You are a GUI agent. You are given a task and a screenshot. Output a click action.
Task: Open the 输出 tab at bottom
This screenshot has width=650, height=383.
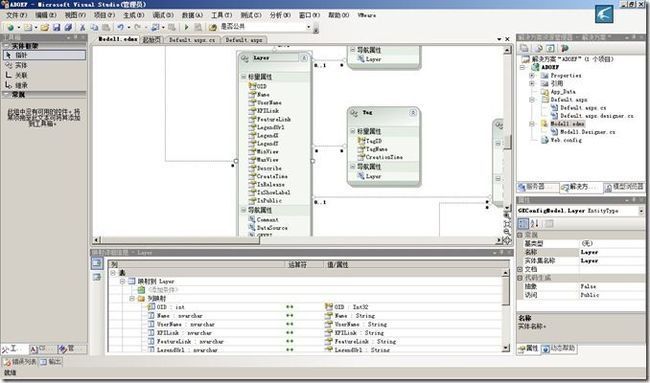pos(51,362)
